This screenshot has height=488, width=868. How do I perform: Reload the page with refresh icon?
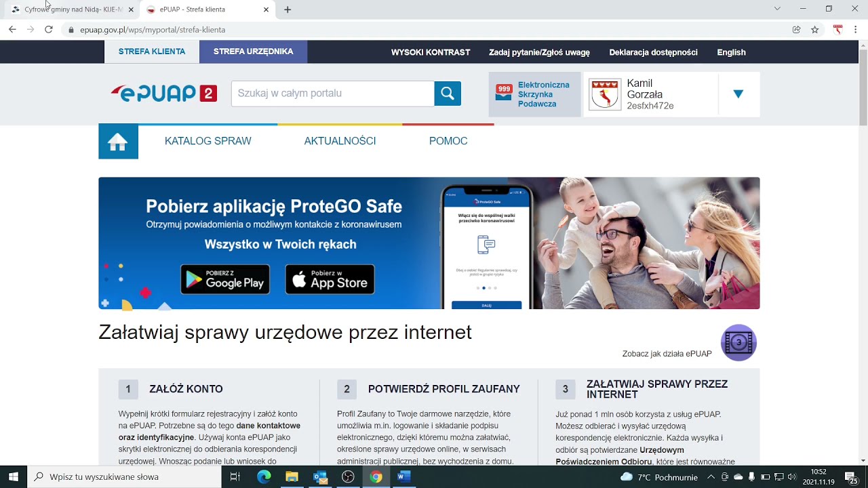point(48,29)
